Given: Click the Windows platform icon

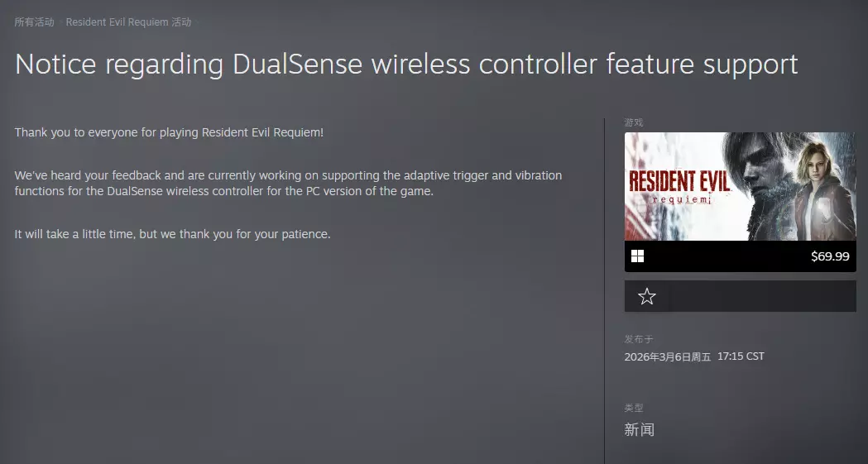Looking at the screenshot, I should pyautogui.click(x=638, y=256).
